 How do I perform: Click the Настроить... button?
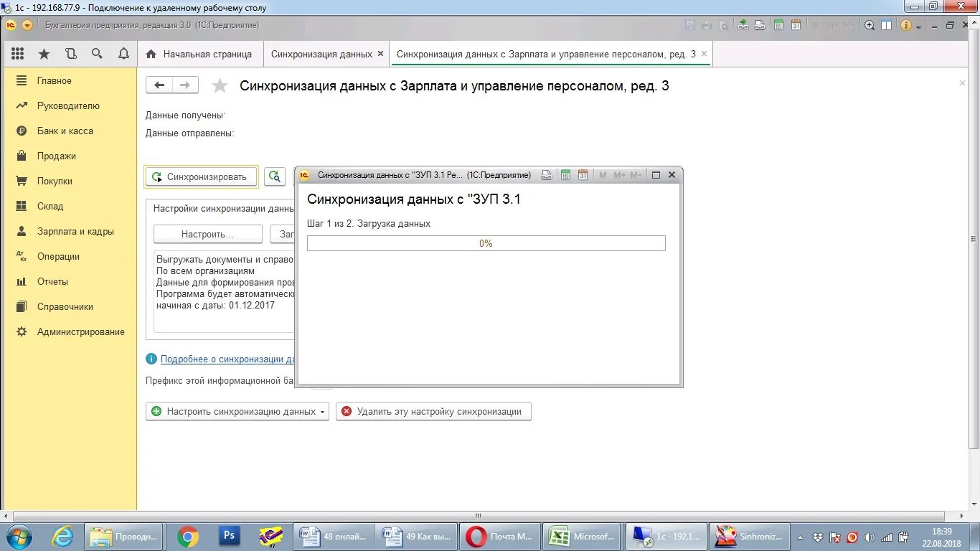point(207,234)
